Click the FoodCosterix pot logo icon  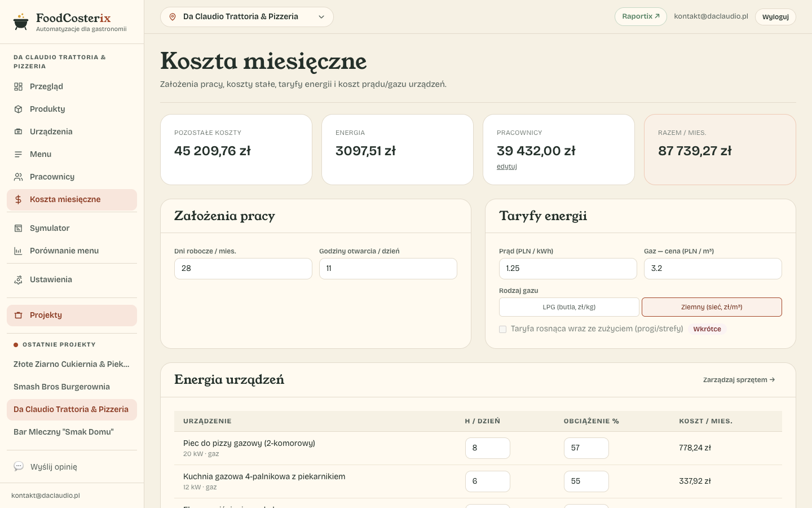point(21,22)
